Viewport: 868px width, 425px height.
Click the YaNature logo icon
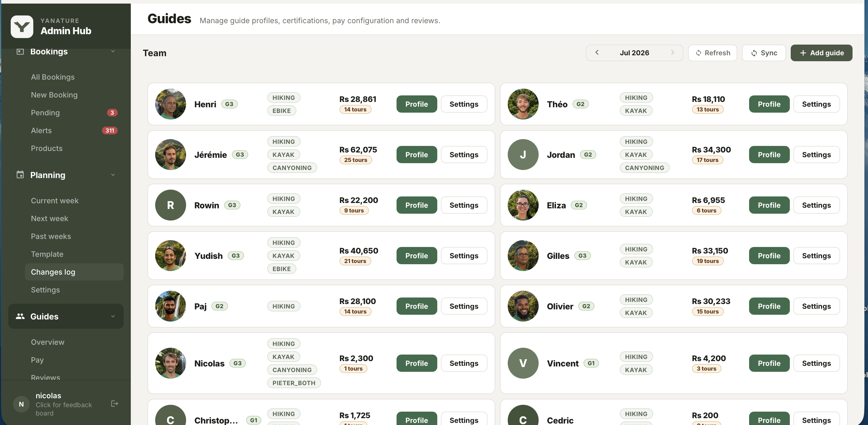click(22, 26)
